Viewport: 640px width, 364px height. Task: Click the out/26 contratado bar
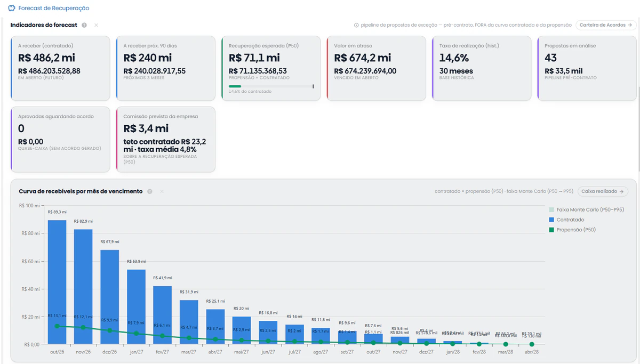tap(57, 282)
